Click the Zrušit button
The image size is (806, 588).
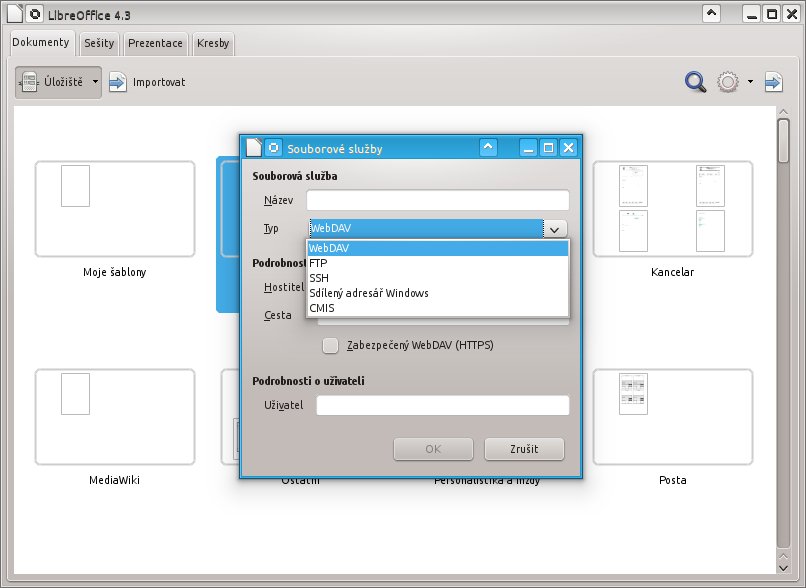(x=524, y=449)
